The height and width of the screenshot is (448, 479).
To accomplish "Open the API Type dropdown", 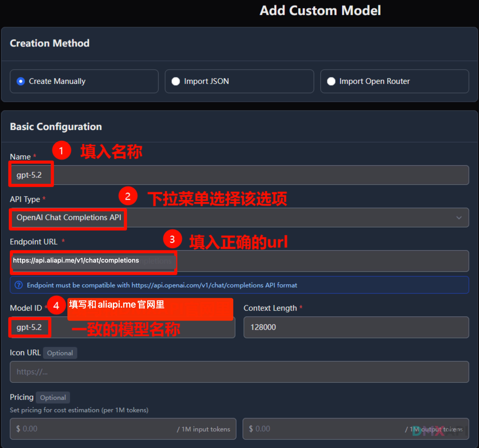I will (x=239, y=217).
